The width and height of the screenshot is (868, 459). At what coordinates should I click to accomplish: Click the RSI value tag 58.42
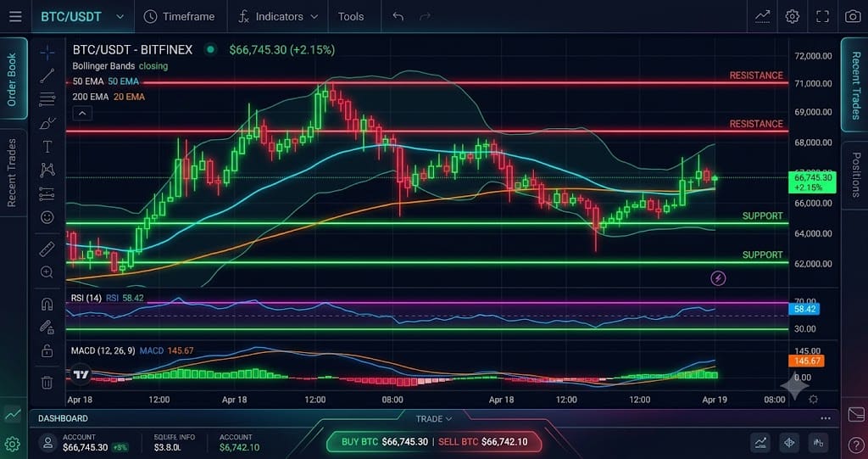pyautogui.click(x=805, y=309)
